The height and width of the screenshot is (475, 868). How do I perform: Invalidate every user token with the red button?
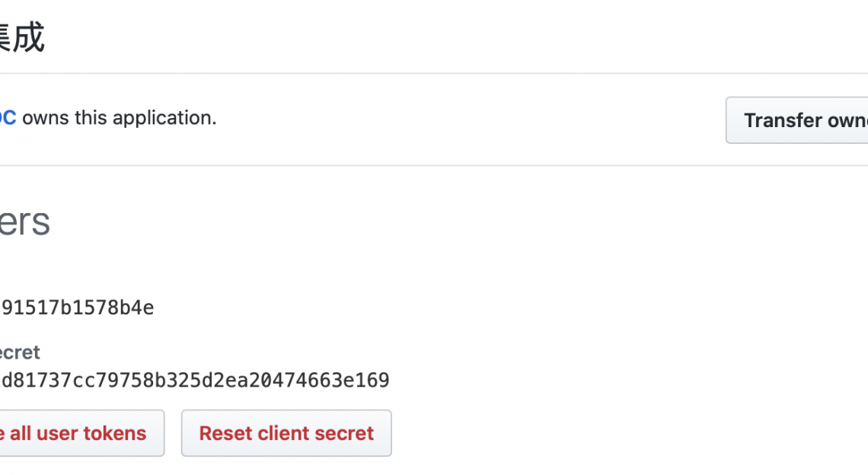click(76, 433)
